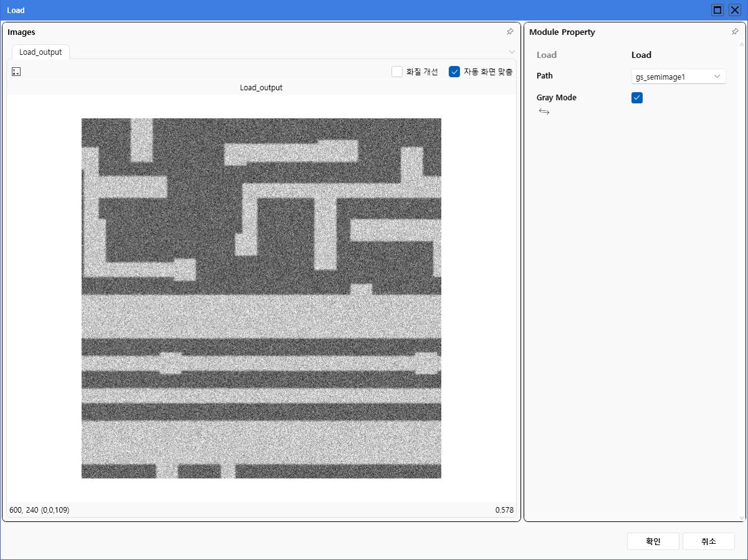The width and height of the screenshot is (748, 560).
Task: Confirm with the 확인 button
Action: 653,541
